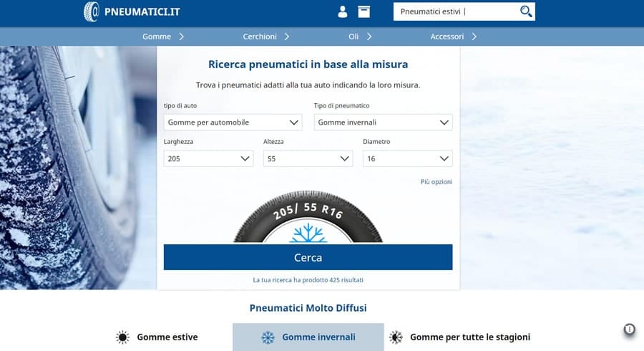Click the sun icon for summer tires

pyautogui.click(x=123, y=337)
